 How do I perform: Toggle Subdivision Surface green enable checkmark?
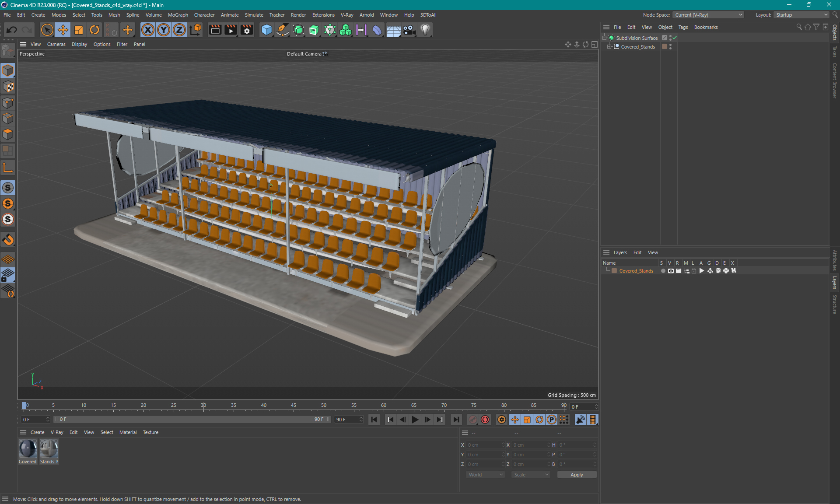point(675,38)
